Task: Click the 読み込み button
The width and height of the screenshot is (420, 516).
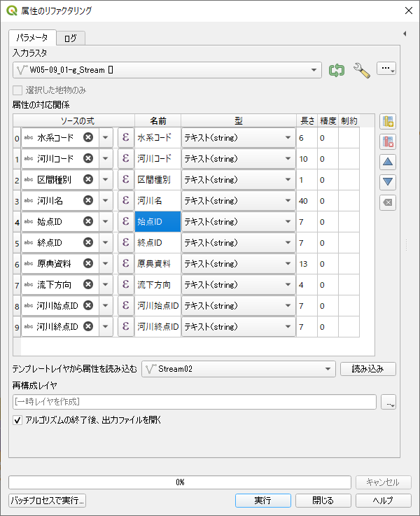Action: pos(368,369)
